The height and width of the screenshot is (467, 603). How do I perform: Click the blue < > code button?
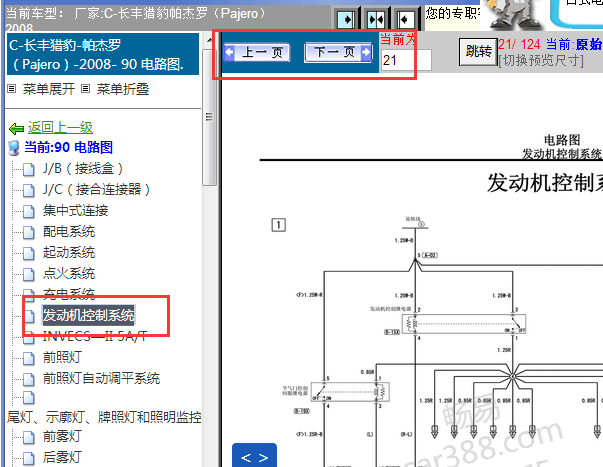(x=254, y=456)
